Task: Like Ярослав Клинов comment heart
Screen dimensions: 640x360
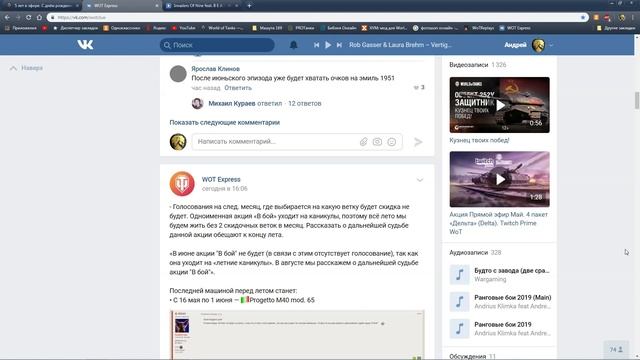Action: pyautogui.click(x=416, y=87)
